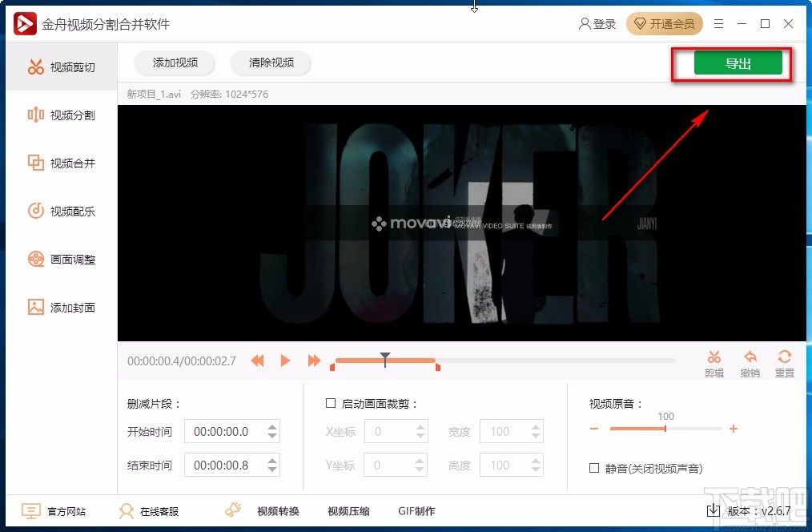Play the video preview
Image resolution: width=812 pixels, height=532 pixels.
point(285,361)
